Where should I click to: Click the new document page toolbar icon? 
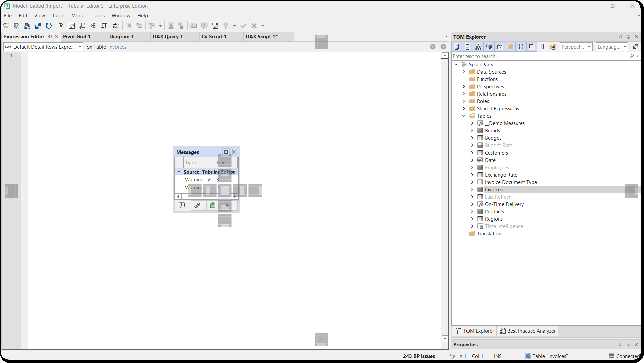61,26
